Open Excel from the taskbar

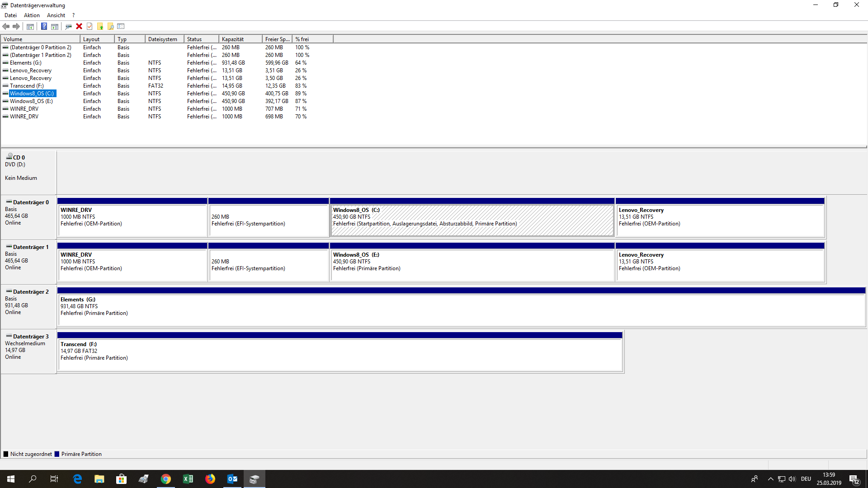point(188,479)
